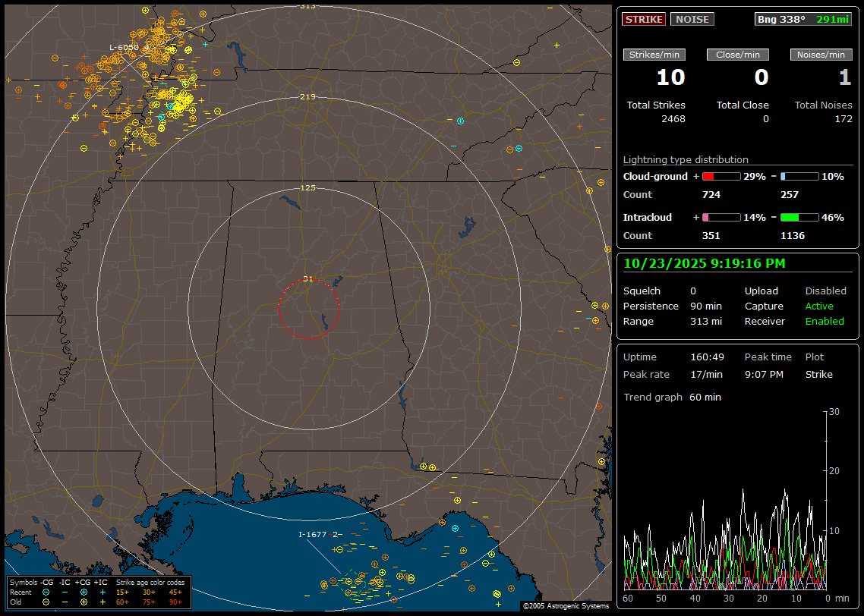Click the red positive cloud-ground percentage bar
This screenshot has width=864, height=616.
[x=721, y=176]
